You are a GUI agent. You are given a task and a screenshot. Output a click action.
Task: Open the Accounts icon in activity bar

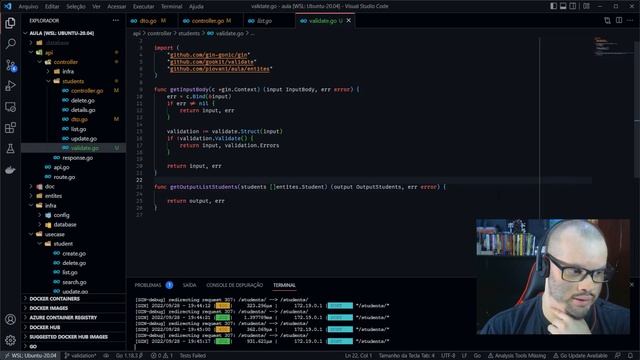(10, 319)
